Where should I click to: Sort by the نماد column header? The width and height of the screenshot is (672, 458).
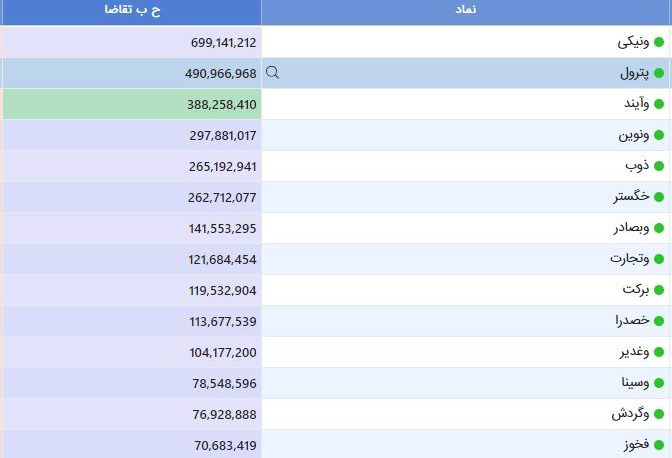[x=466, y=10]
